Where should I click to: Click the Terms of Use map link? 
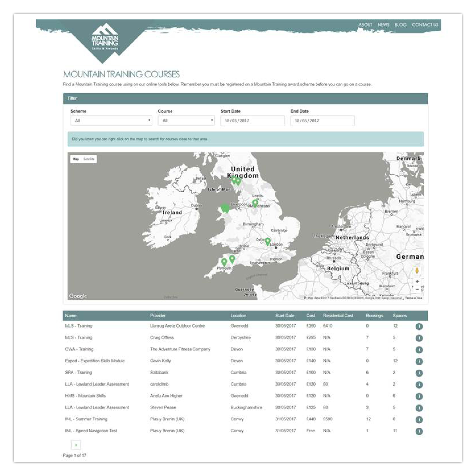(x=414, y=298)
